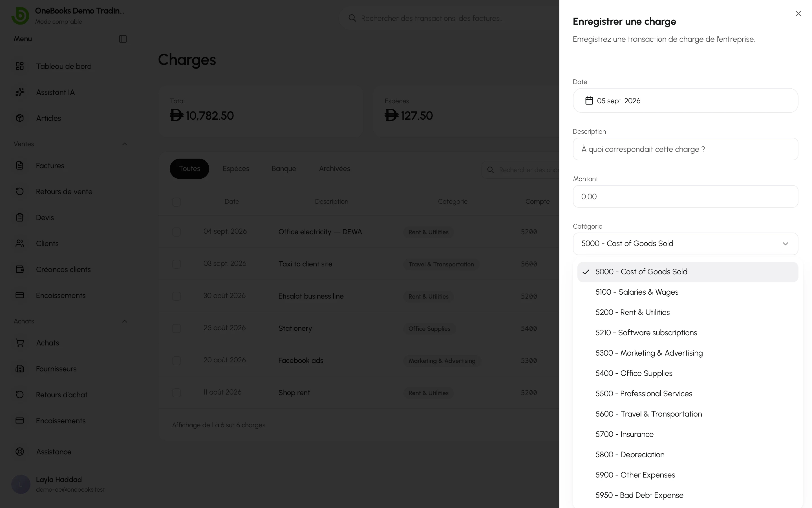This screenshot has width=812, height=508.
Task: Open Tableau de bord dashboard icon
Action: [x=20, y=66]
